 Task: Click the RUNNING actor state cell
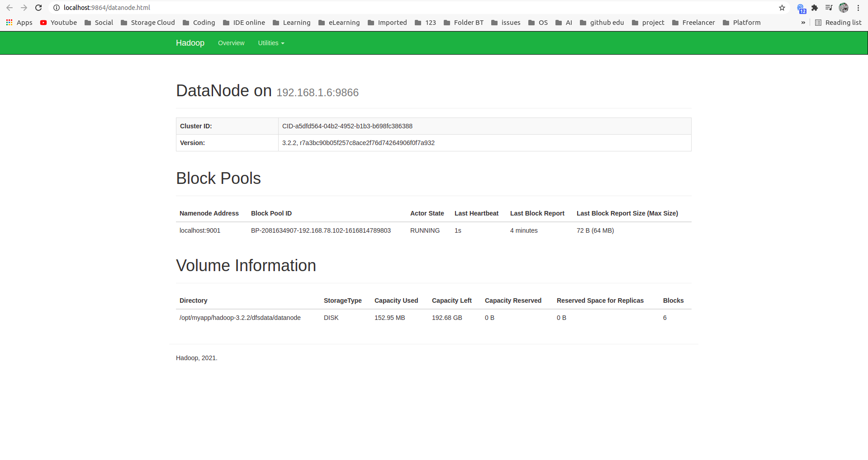point(425,230)
